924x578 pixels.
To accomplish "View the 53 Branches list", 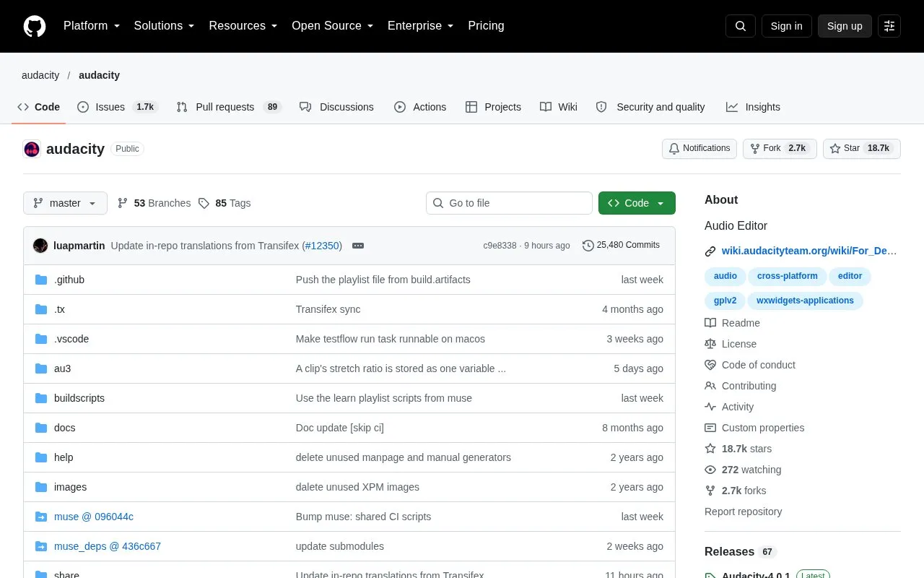I will click(x=154, y=203).
